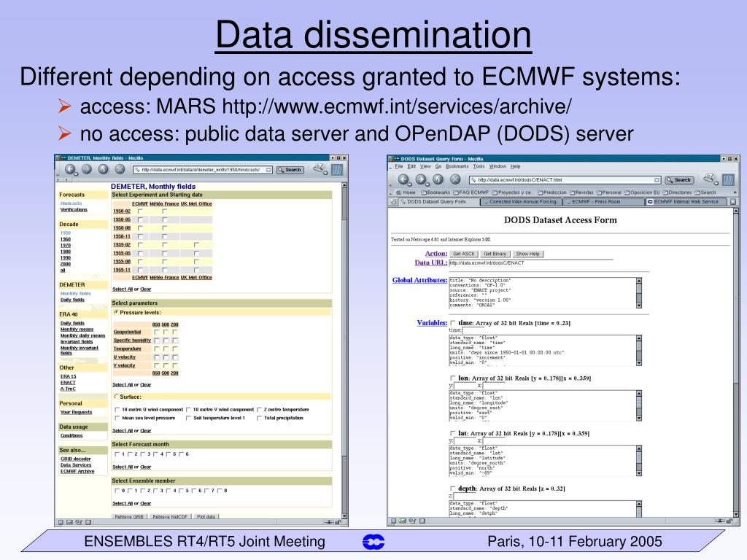This screenshot has width=747, height=560.
Task: Open ENACT link under Other
Action: tap(68, 382)
